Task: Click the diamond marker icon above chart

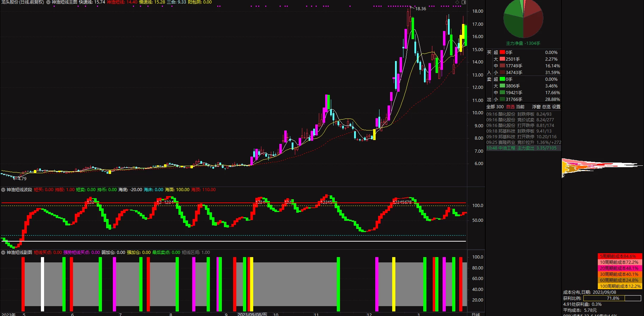Action: [x=458, y=2]
